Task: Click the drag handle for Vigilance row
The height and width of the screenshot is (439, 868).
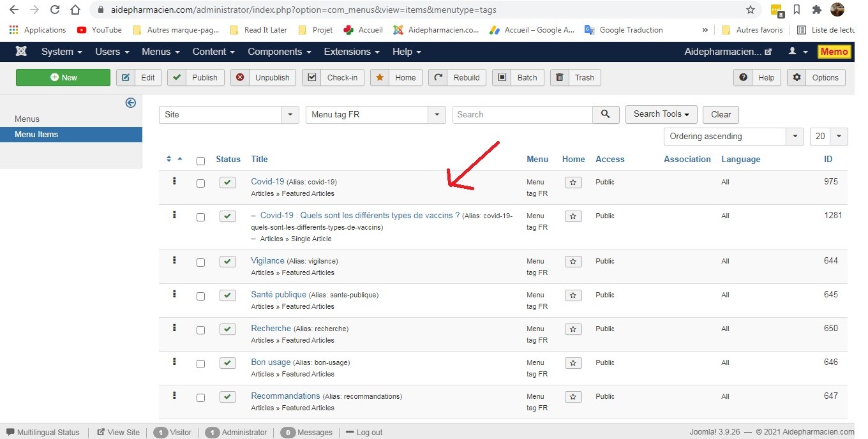Action: (x=174, y=260)
